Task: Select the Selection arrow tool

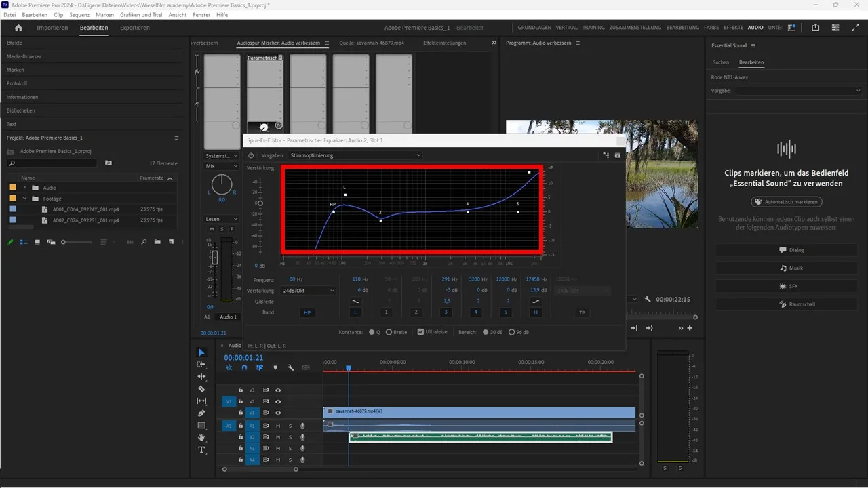Action: [x=201, y=352]
